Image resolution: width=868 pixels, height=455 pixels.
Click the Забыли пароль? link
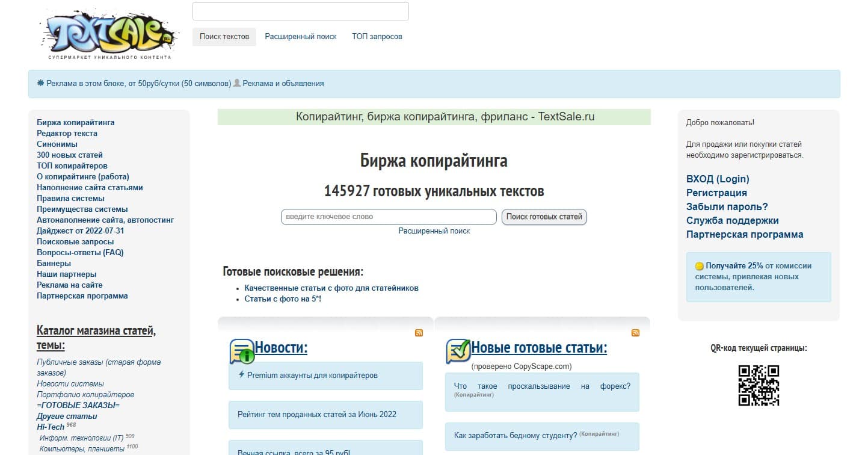[x=727, y=207]
